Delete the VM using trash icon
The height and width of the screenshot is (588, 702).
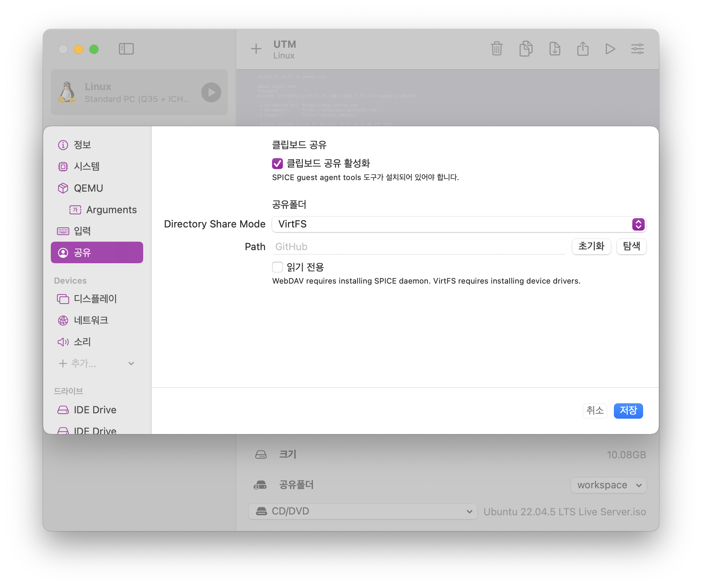click(497, 49)
